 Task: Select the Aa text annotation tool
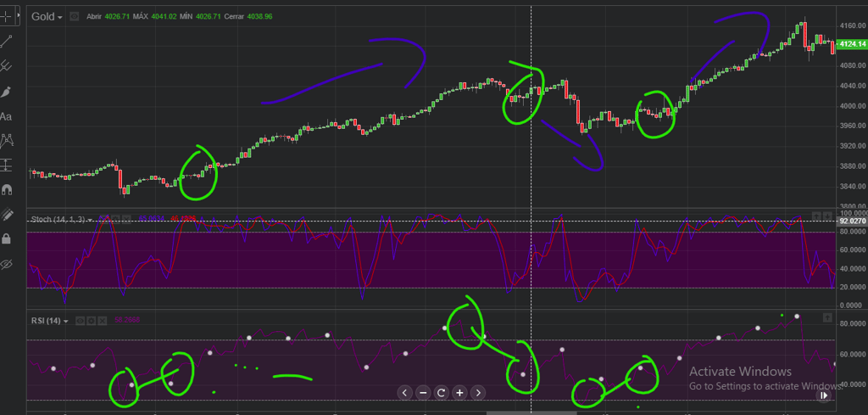click(x=6, y=116)
